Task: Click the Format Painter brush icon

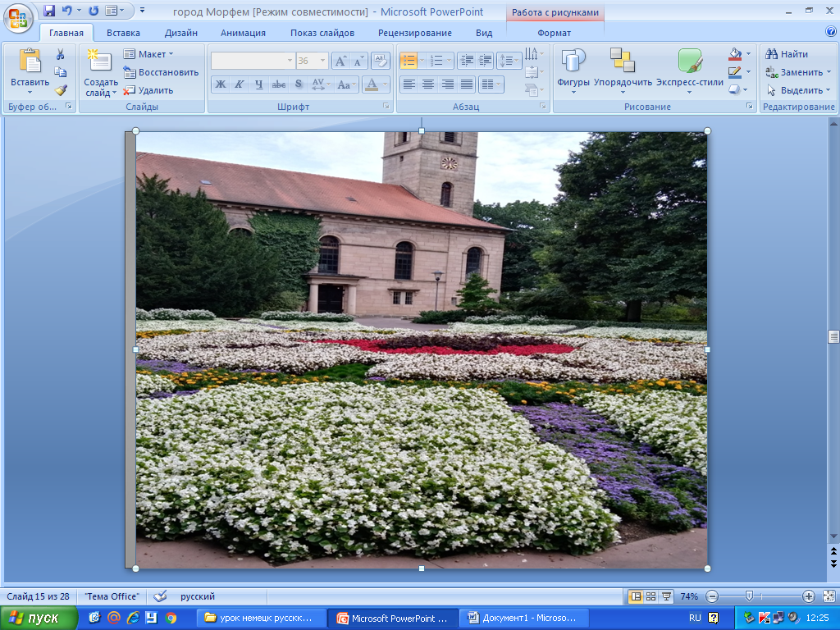Action: coord(61,90)
